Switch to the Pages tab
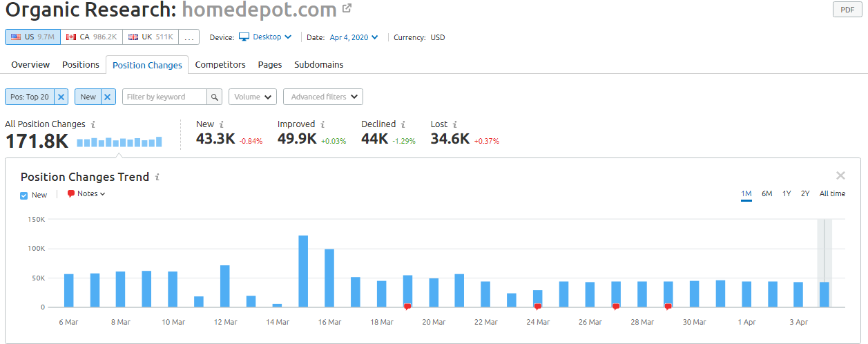The image size is (868, 344). [270, 64]
